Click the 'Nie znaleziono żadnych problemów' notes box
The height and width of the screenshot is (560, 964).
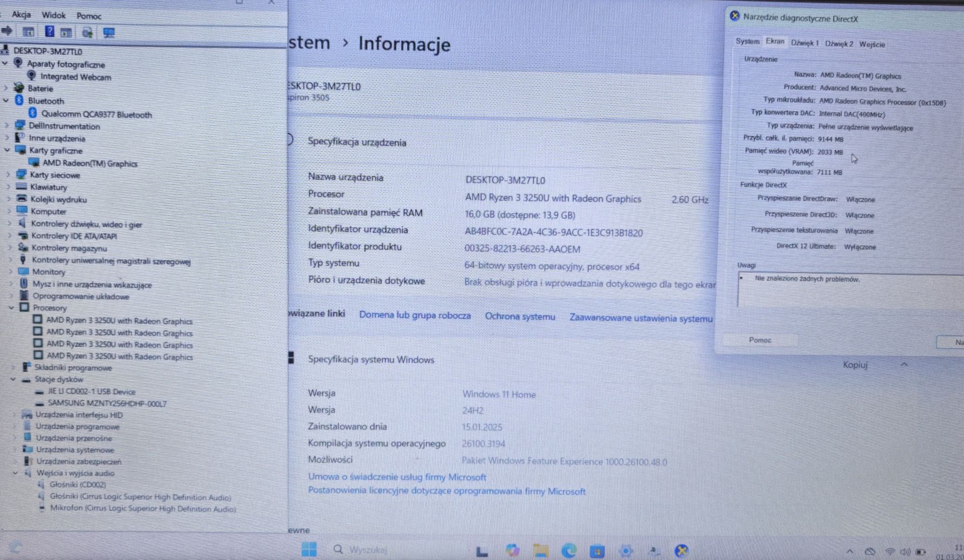click(x=850, y=290)
